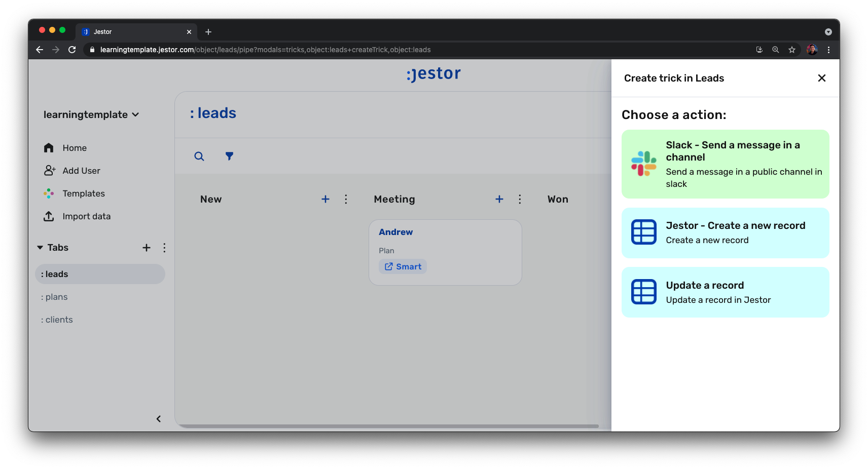Click the search magnifier icon in leads
The image size is (868, 469).
(199, 157)
